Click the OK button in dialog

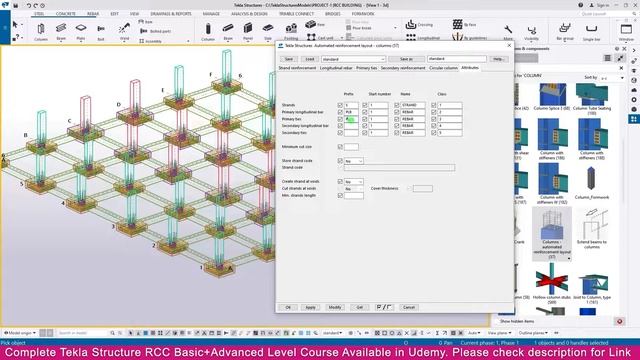[x=288, y=307]
